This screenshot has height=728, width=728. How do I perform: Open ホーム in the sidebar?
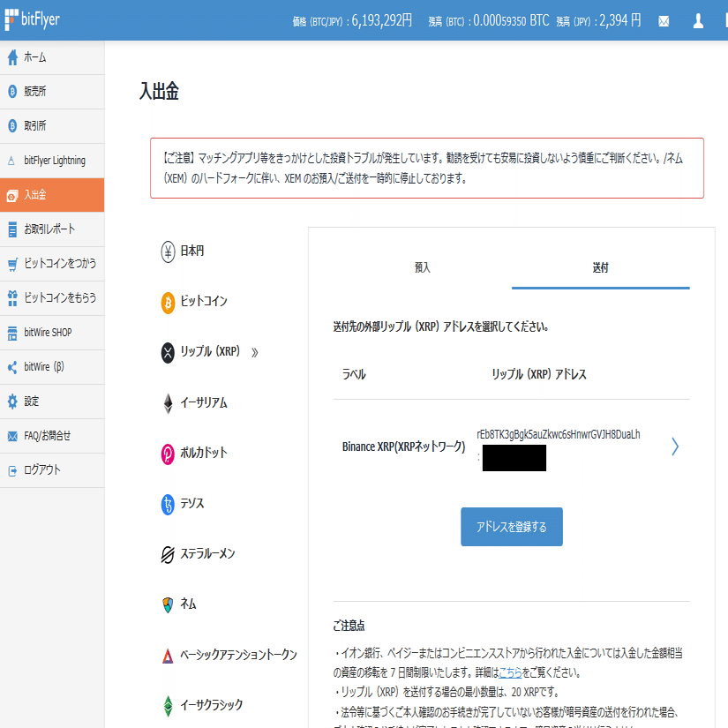tap(52, 57)
